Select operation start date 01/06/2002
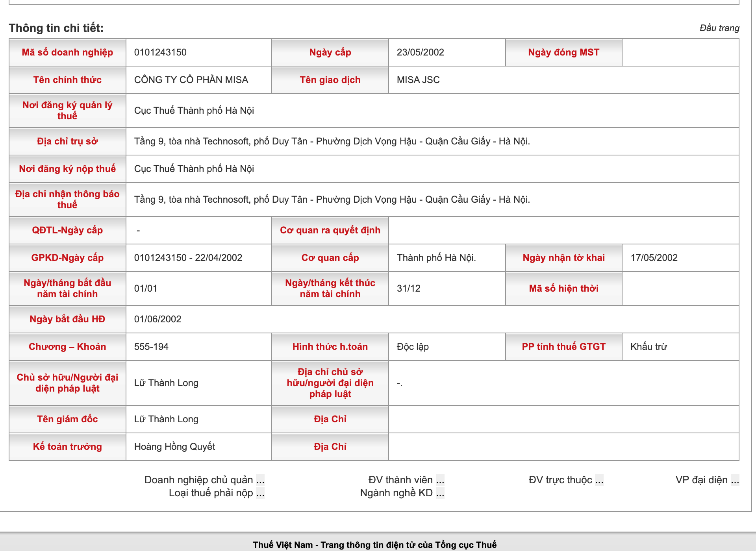756x551 pixels. point(157,319)
